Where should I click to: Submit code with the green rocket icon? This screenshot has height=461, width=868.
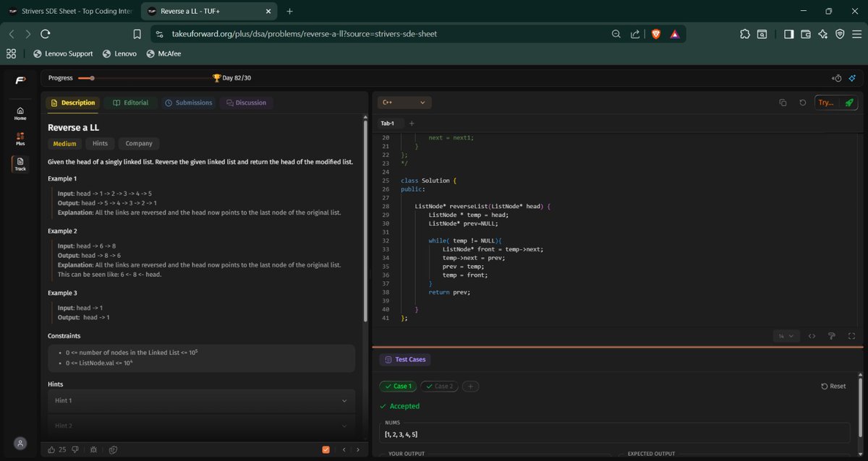[x=849, y=103]
